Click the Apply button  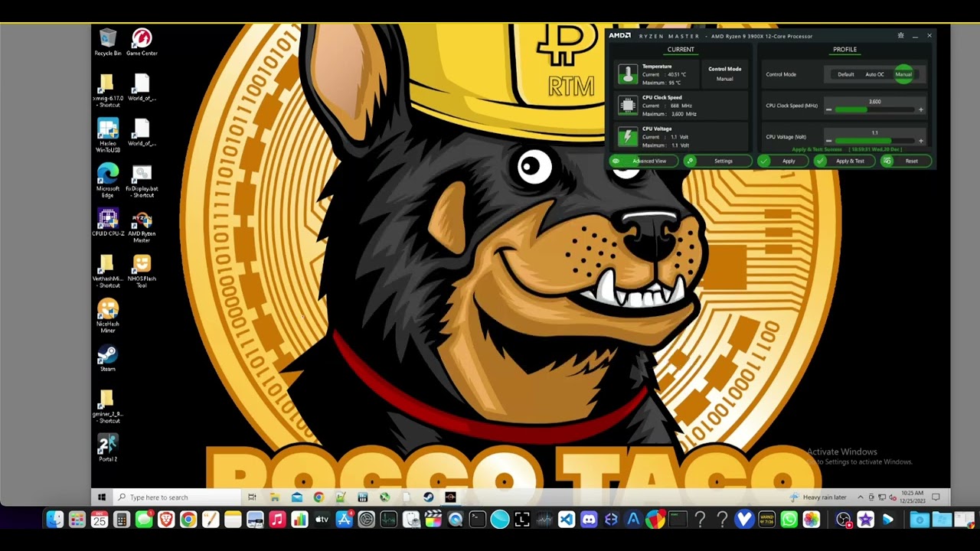coord(782,161)
